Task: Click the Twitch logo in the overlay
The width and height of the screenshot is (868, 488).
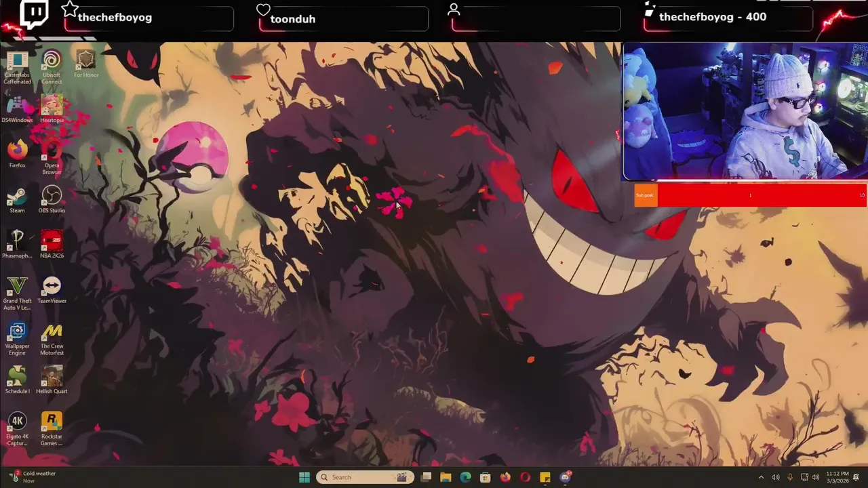Action: [34, 14]
